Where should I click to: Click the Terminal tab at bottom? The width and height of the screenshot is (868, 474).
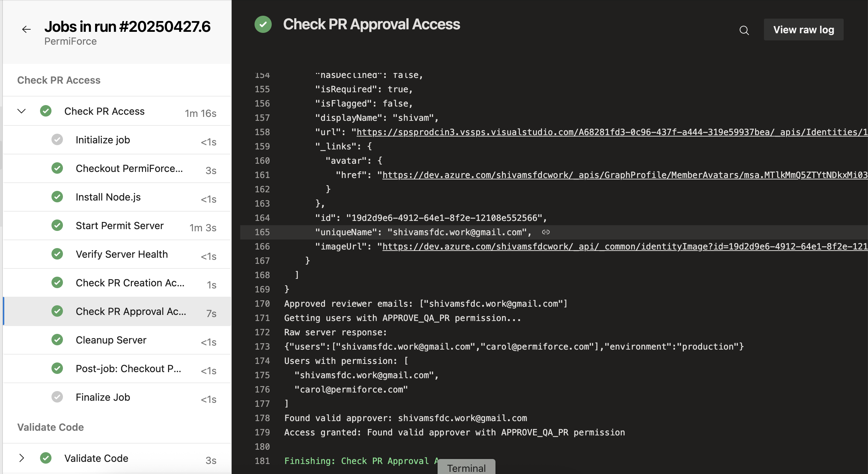(467, 468)
